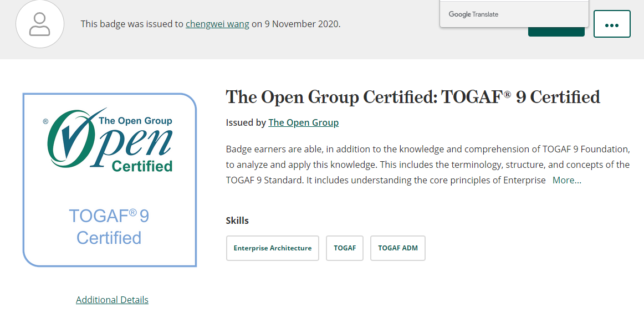644x318 pixels.
Task: Click the partially hidden green button
Action: coord(556,32)
